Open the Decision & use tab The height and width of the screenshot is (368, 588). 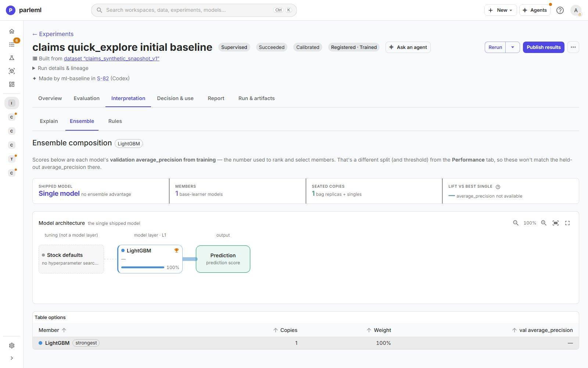click(x=175, y=98)
